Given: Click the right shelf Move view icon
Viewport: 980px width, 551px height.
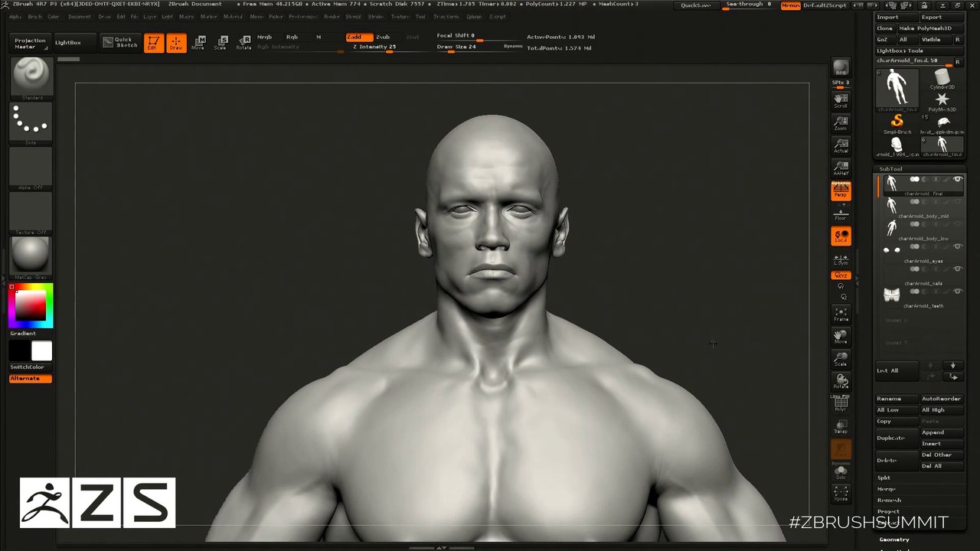Looking at the screenshot, I should pos(841,336).
